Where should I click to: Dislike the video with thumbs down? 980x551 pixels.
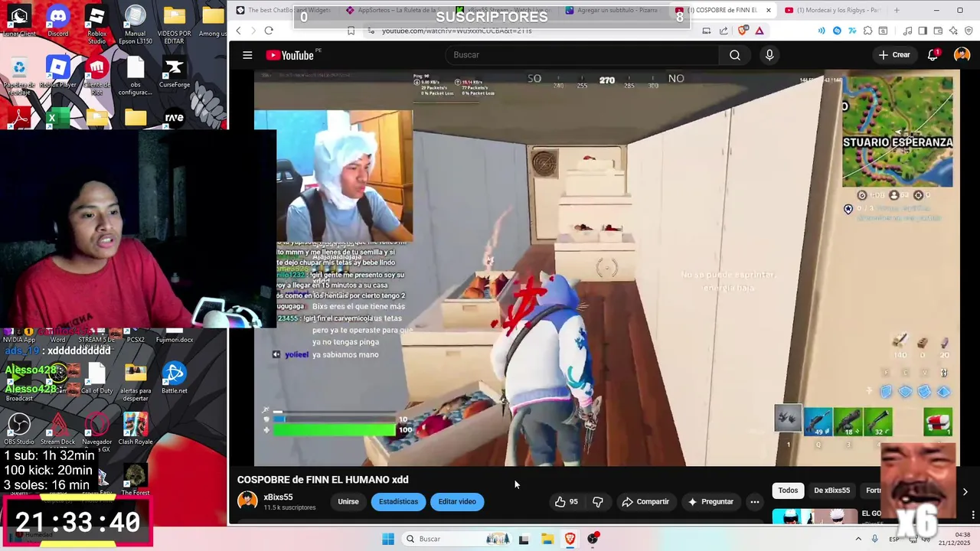click(598, 502)
